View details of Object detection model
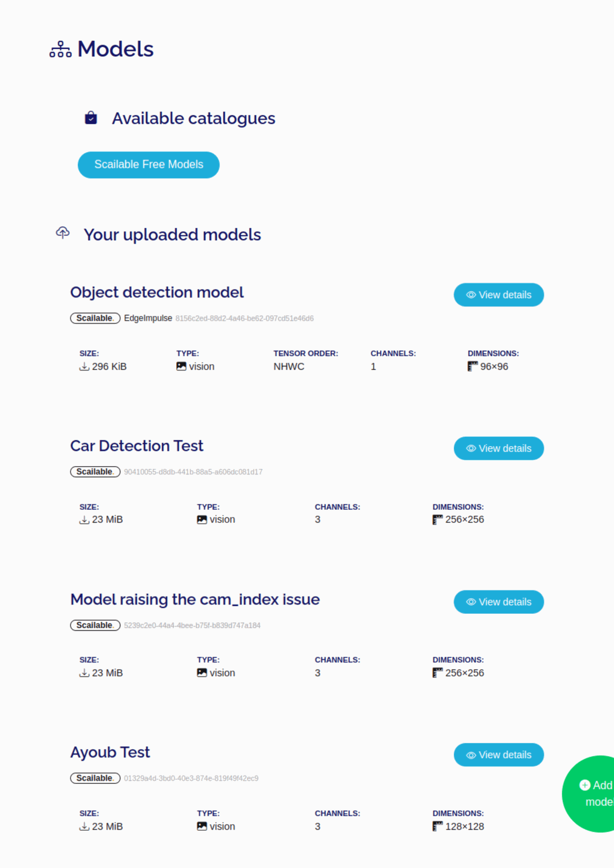 499,295
